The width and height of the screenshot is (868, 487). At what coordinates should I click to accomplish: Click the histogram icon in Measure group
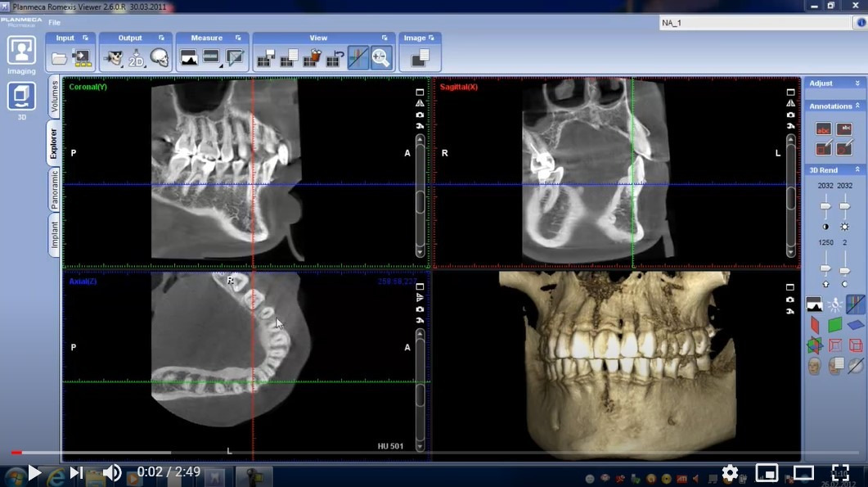(188, 58)
